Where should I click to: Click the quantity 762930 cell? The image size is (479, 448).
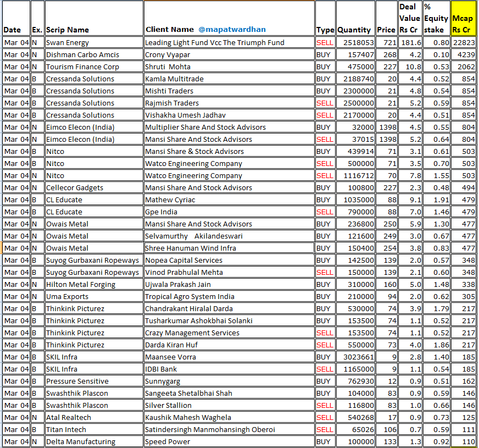pyautogui.click(x=355, y=381)
